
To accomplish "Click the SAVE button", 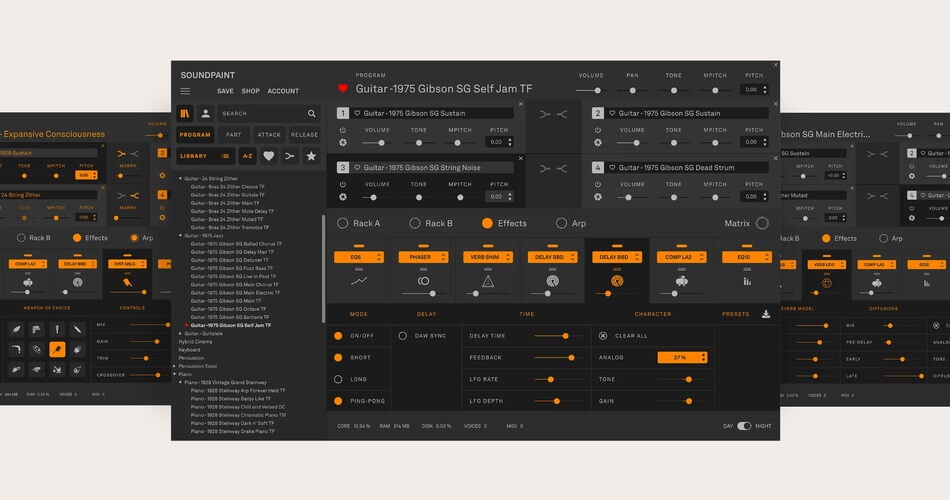I will [225, 91].
